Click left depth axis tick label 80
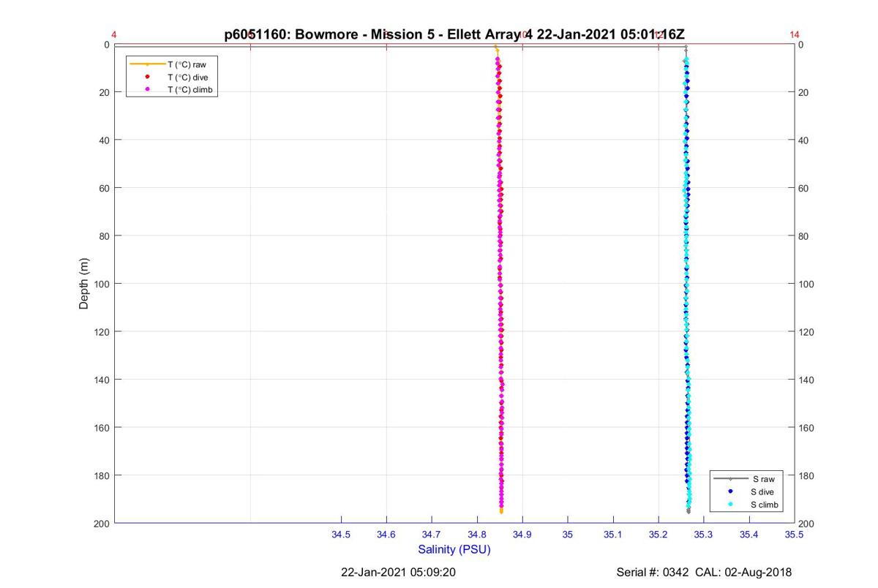 [x=105, y=235]
